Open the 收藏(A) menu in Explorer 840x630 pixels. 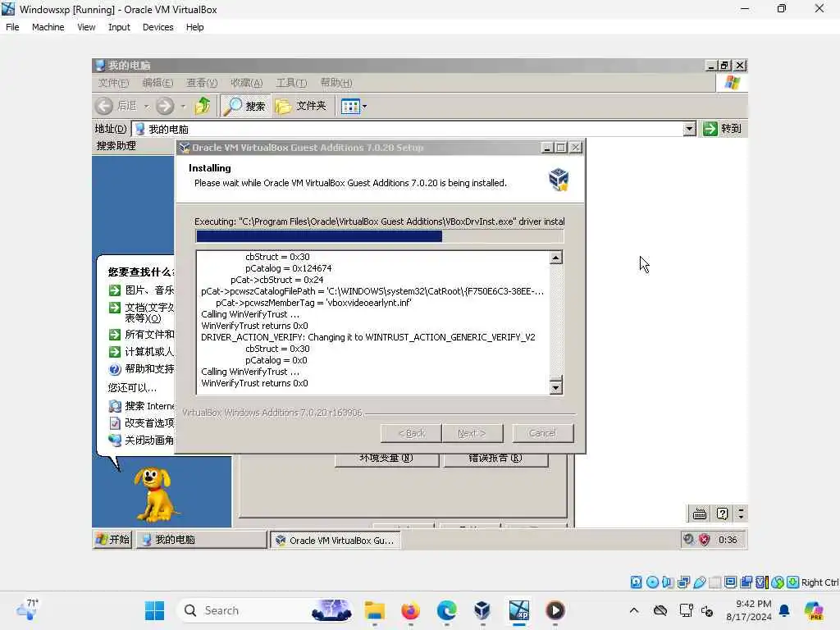[x=246, y=83]
